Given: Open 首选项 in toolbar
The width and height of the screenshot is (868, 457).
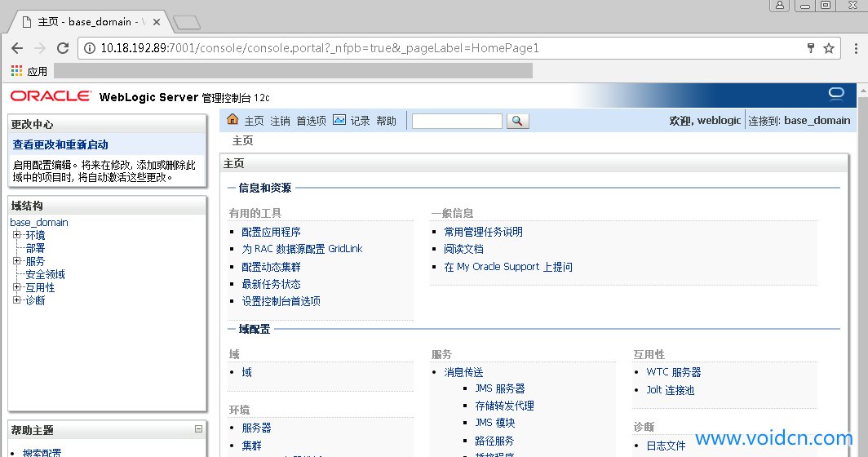Looking at the screenshot, I should (x=311, y=121).
